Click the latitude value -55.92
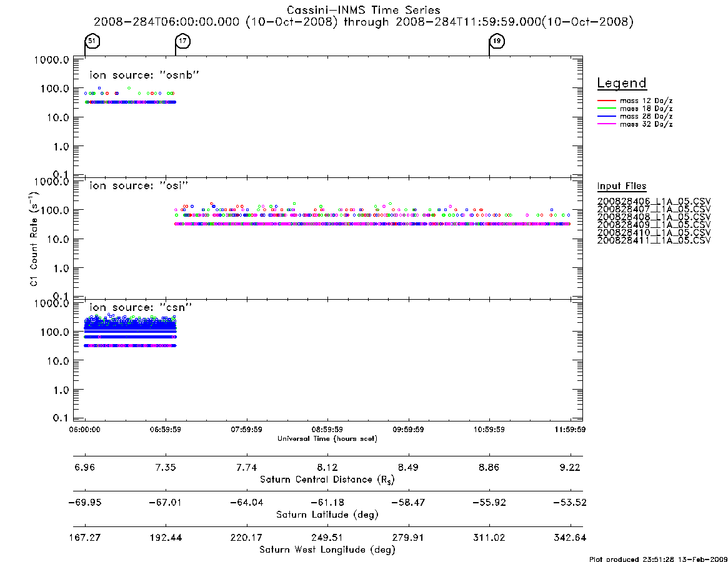The width and height of the screenshot is (728, 562). point(489,503)
